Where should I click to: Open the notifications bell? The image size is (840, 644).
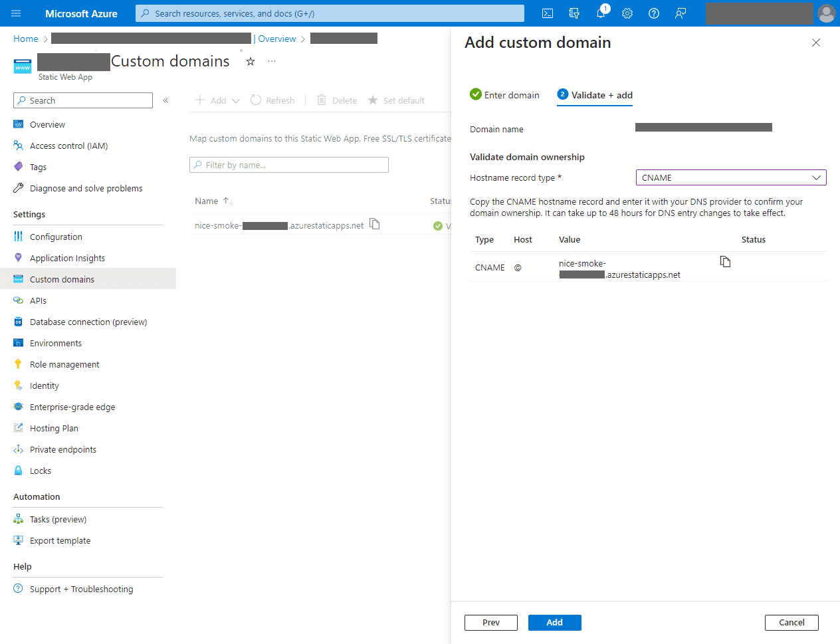[601, 13]
